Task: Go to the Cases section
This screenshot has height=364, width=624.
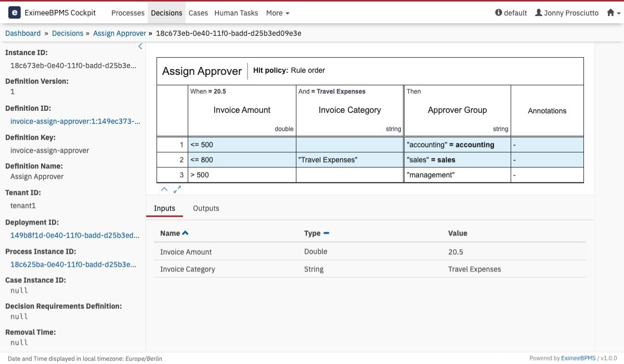Action: tap(198, 13)
